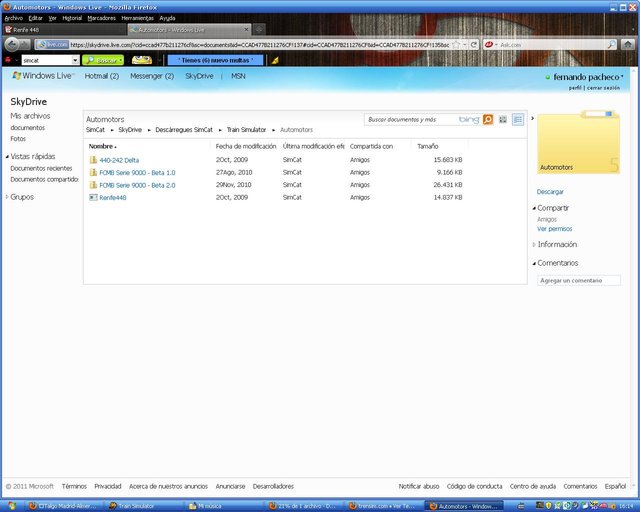Sort by Nombre column header

(x=101, y=146)
